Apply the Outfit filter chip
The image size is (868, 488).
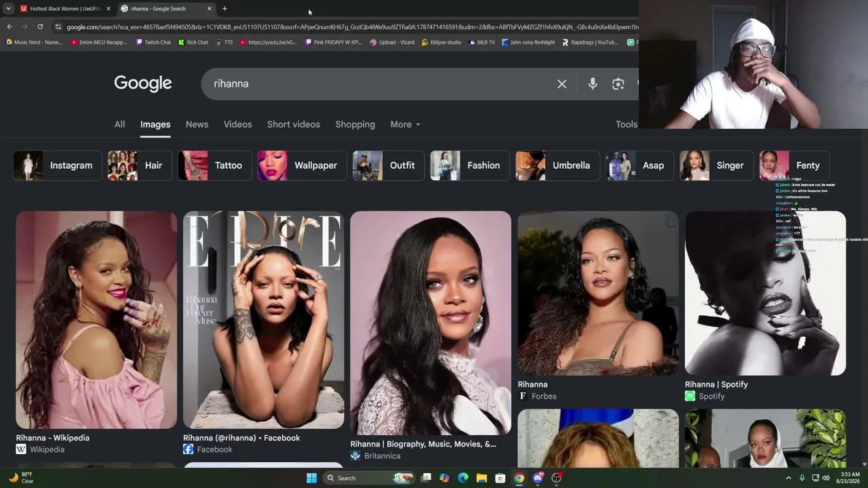[389, 165]
